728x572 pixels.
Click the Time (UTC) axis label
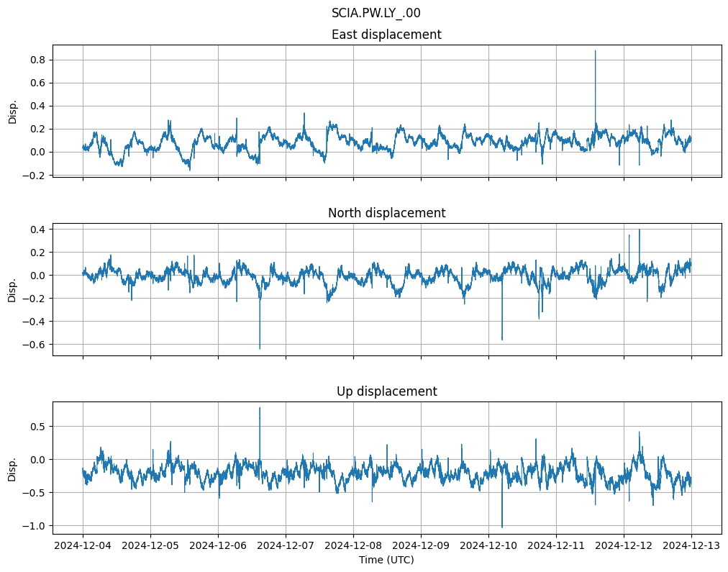[386, 560]
